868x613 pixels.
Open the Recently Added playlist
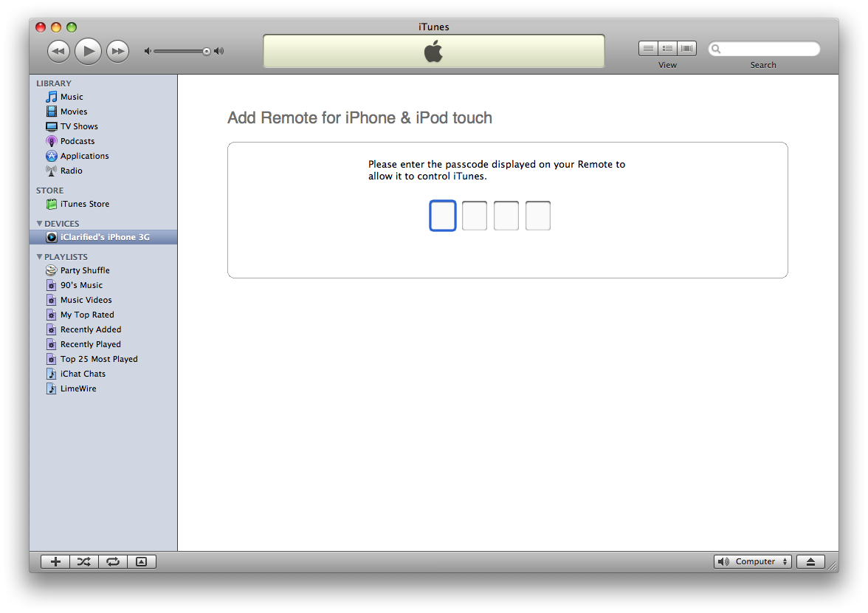[103, 329]
